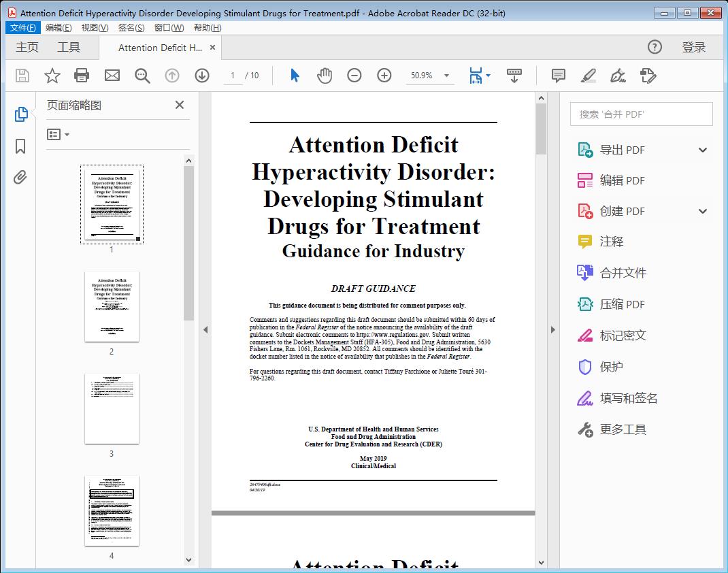Open the 50.9% zoom level dropdown
Viewport: 728px width, 573px height.
pyautogui.click(x=446, y=76)
